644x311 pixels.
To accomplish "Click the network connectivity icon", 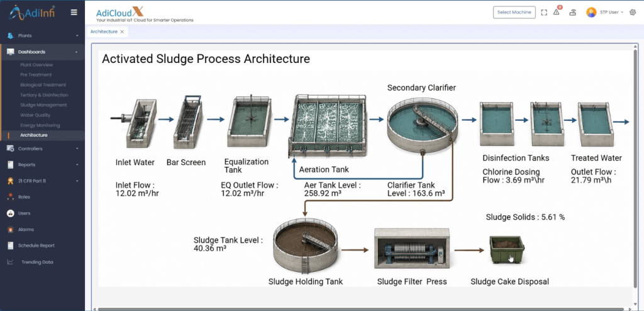I will pos(572,13).
